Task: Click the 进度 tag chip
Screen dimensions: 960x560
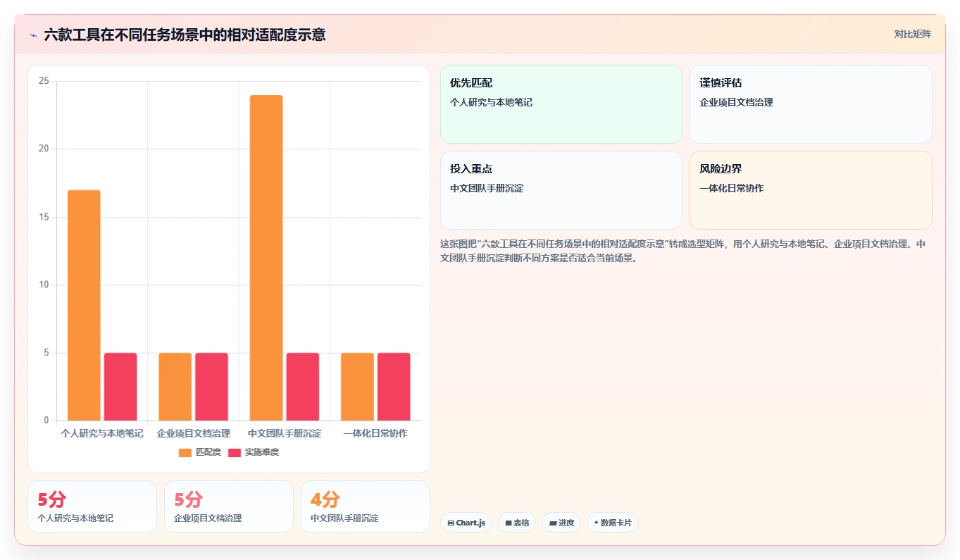Action: click(x=561, y=523)
